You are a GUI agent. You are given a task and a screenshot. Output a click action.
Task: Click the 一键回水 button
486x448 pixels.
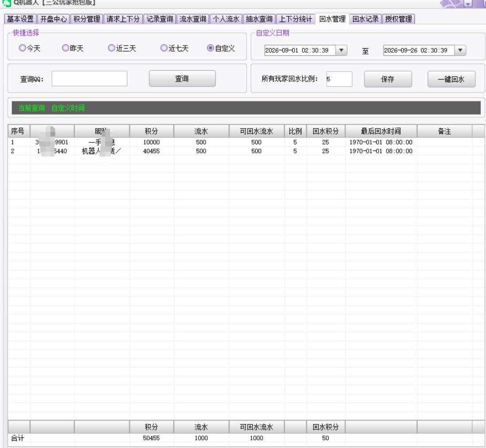tap(451, 79)
